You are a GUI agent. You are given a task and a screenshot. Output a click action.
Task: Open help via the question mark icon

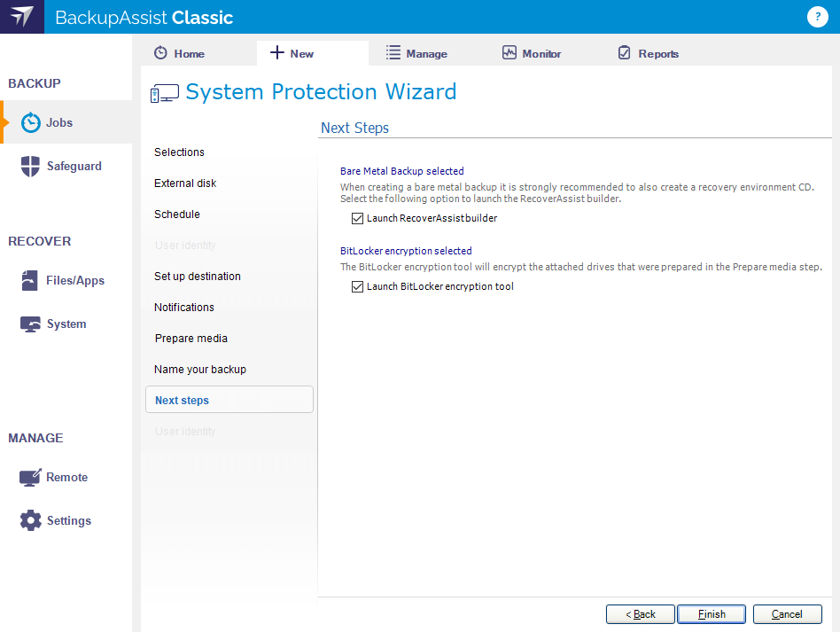point(817,17)
